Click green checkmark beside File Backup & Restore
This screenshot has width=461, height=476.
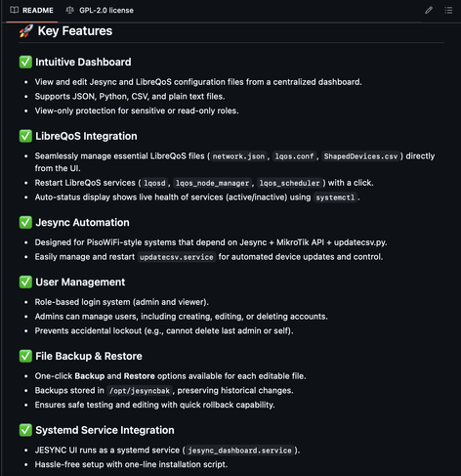click(x=25, y=356)
